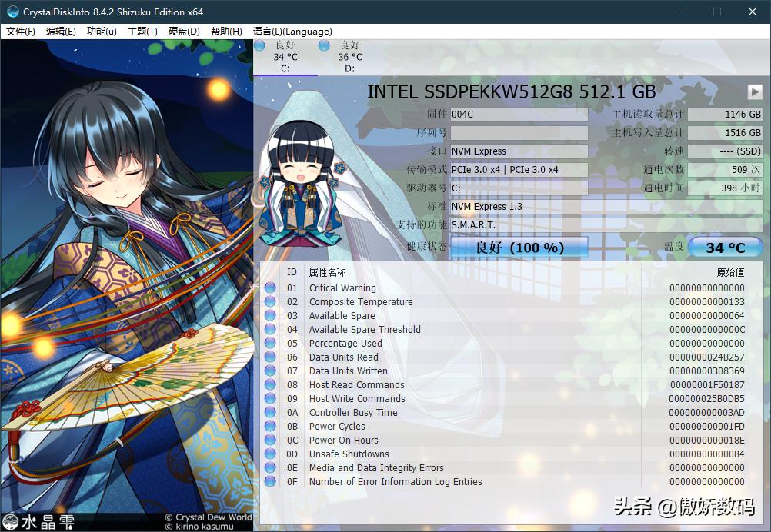Screen dimensions: 771x532
Task: Click the 原始值 column header
Action: coord(729,272)
